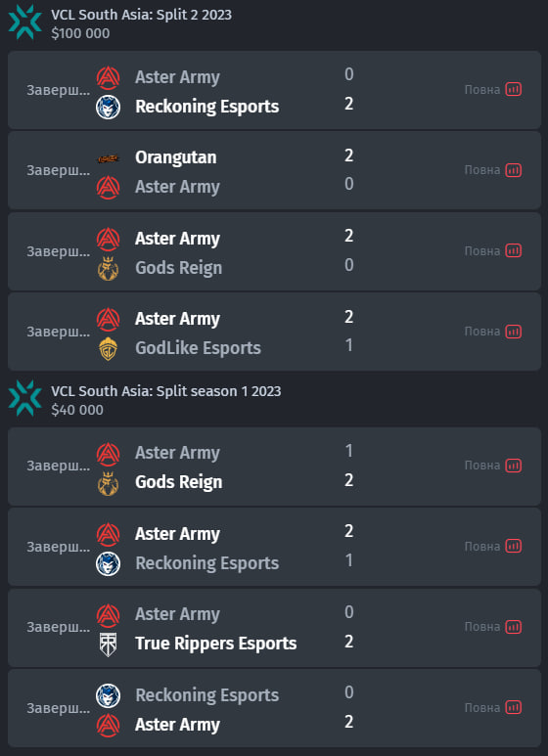Click the True Rippers Esports logo
This screenshot has height=756, width=548.
tap(108, 645)
